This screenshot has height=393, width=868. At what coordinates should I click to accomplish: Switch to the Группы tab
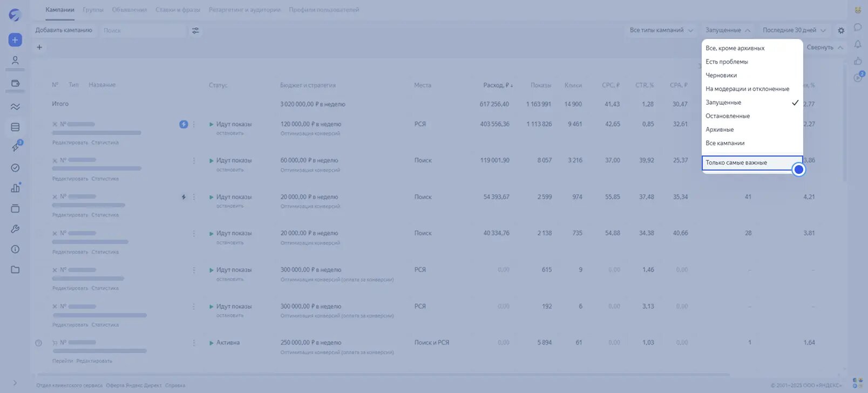93,10
